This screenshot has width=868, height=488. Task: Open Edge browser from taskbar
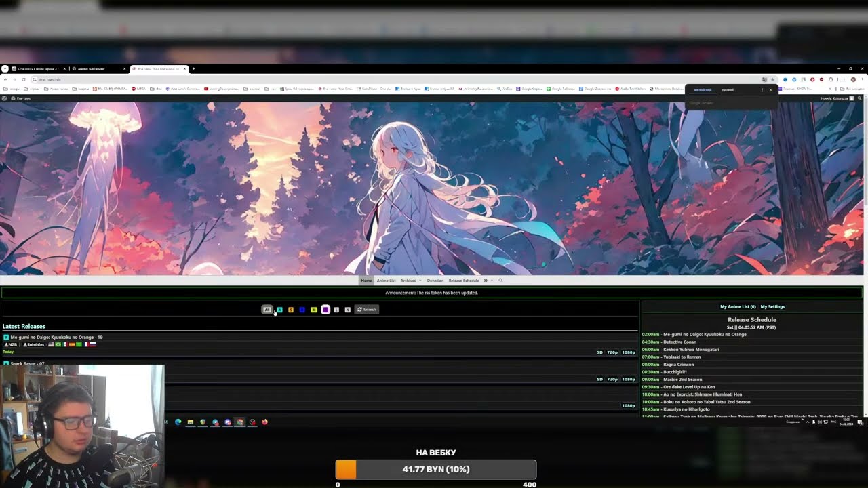tap(178, 422)
